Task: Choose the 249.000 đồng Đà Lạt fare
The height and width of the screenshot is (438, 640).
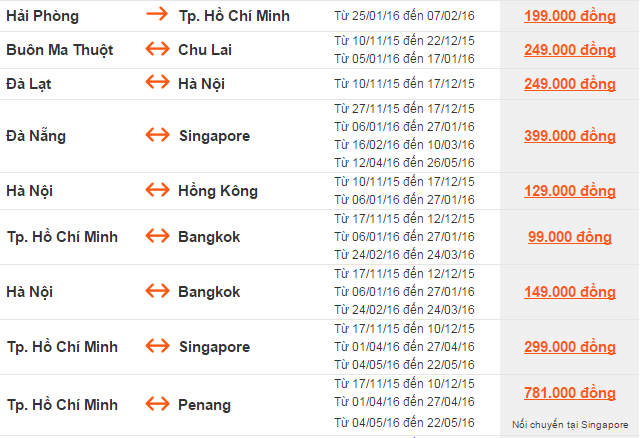Action: pos(569,84)
